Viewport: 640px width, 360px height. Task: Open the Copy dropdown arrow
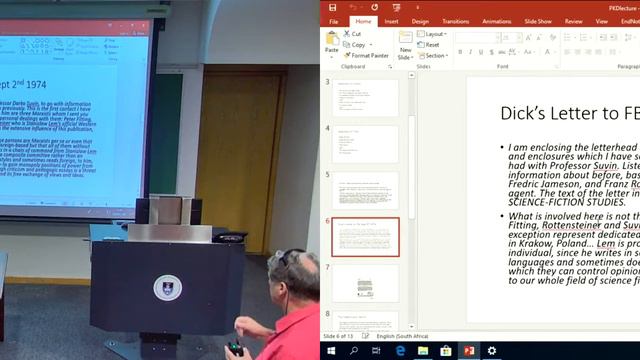pos(371,44)
